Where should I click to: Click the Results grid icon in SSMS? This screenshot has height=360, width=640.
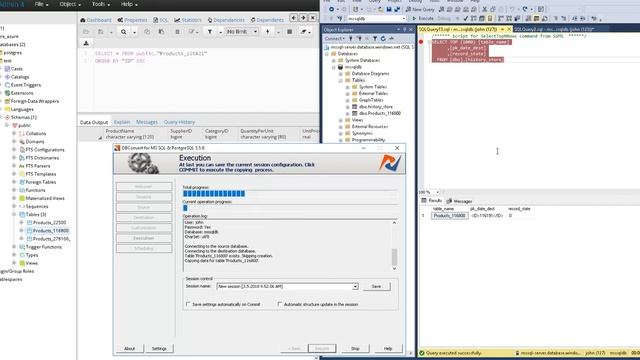point(424,201)
